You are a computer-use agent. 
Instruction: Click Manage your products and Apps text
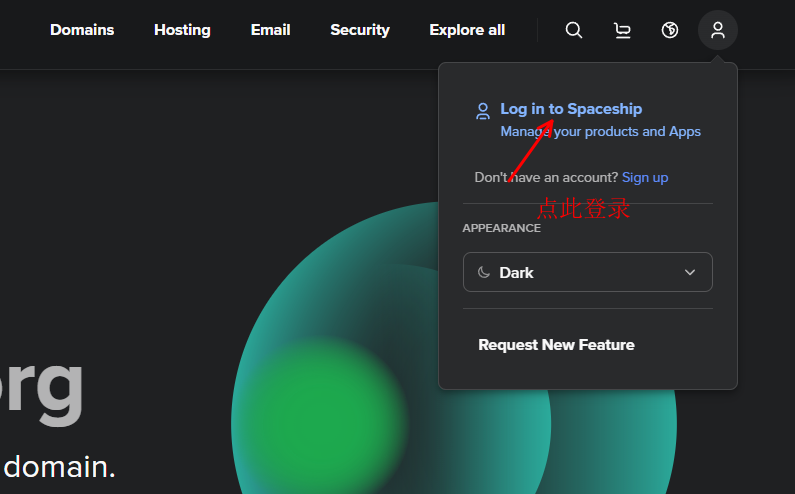point(600,131)
